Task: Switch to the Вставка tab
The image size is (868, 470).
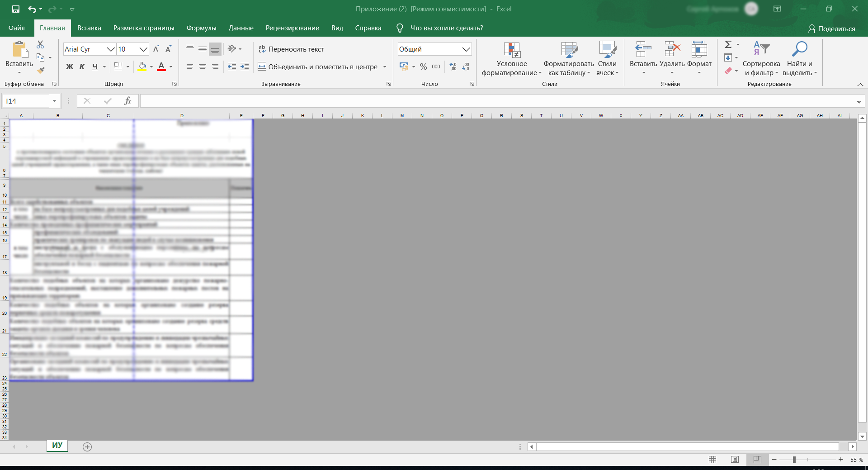Action: pos(89,28)
